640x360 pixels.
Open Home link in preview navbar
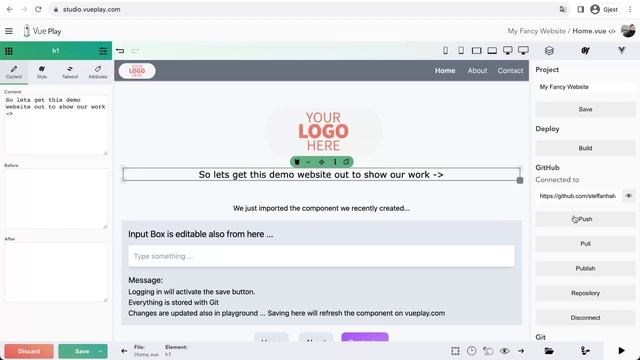(445, 71)
